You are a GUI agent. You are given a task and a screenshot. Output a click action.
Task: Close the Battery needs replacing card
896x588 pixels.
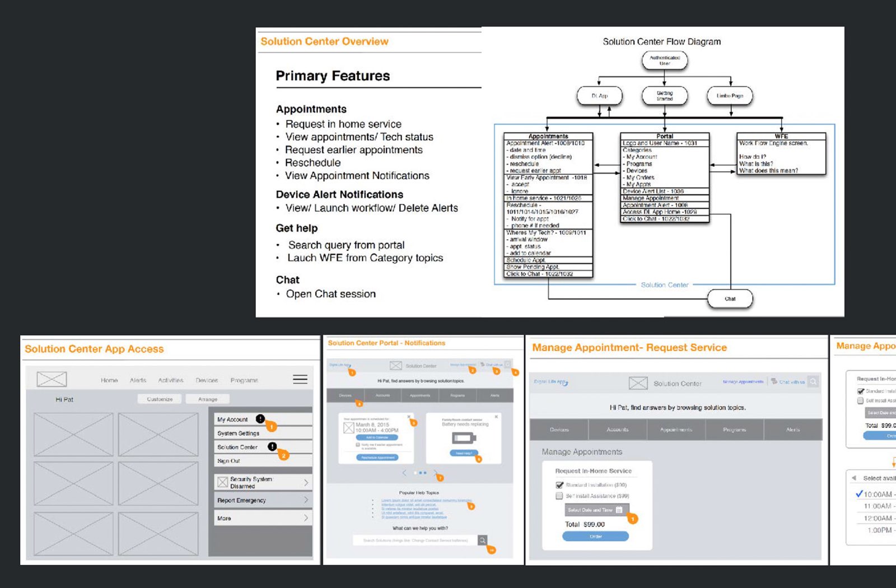coord(496,417)
